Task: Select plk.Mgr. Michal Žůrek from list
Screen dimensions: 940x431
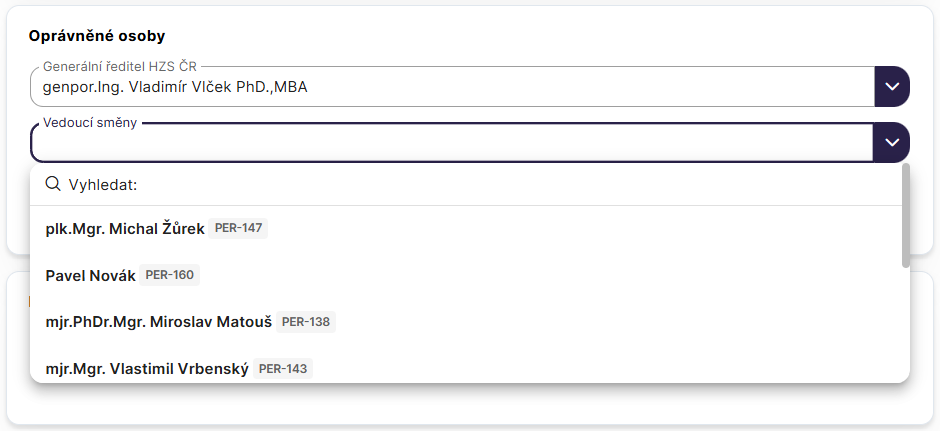Action: (x=125, y=229)
